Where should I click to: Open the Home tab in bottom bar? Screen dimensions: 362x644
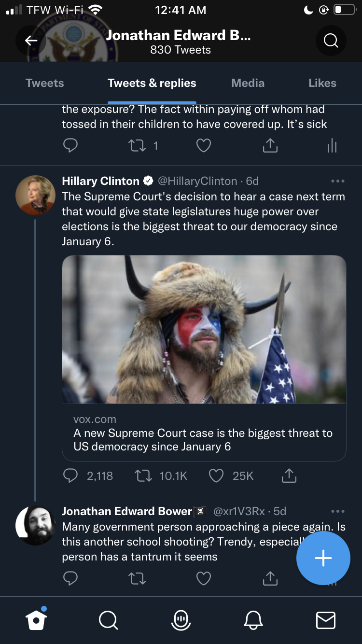(37, 620)
